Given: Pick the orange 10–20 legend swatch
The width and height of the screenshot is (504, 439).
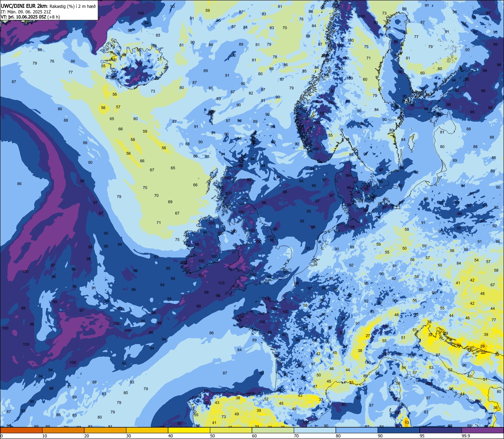Looking at the screenshot, I should pyautogui.click(x=63, y=430).
